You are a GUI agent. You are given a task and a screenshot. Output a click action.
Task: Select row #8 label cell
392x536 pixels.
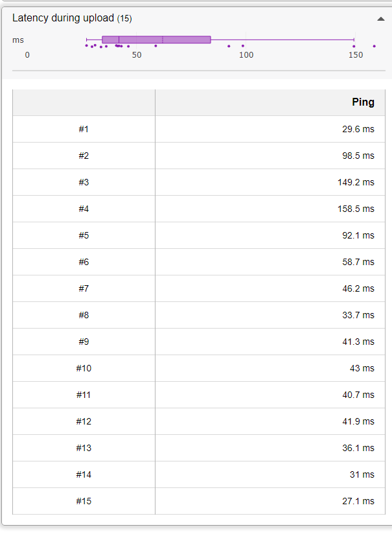(84, 315)
